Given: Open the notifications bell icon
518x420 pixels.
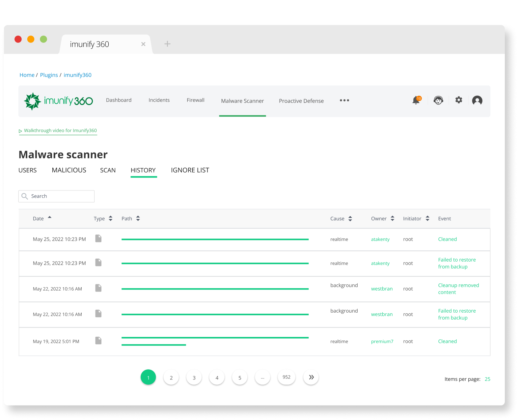Looking at the screenshot, I should click(417, 100).
